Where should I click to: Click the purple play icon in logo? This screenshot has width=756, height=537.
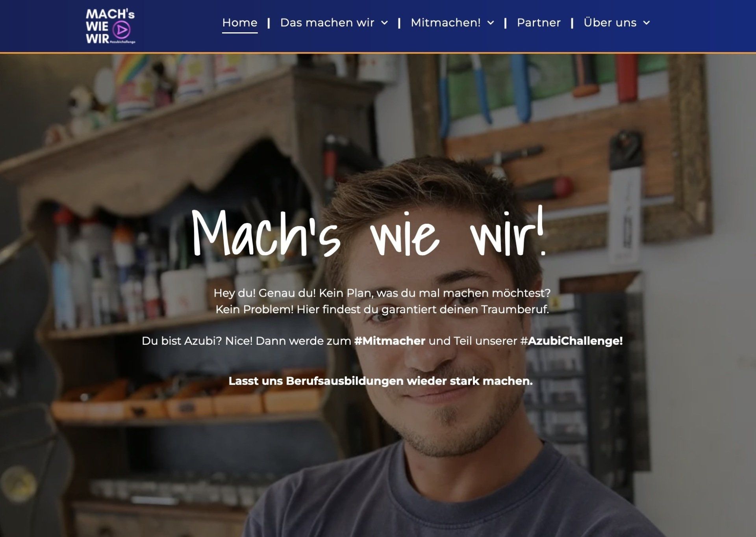(121, 29)
